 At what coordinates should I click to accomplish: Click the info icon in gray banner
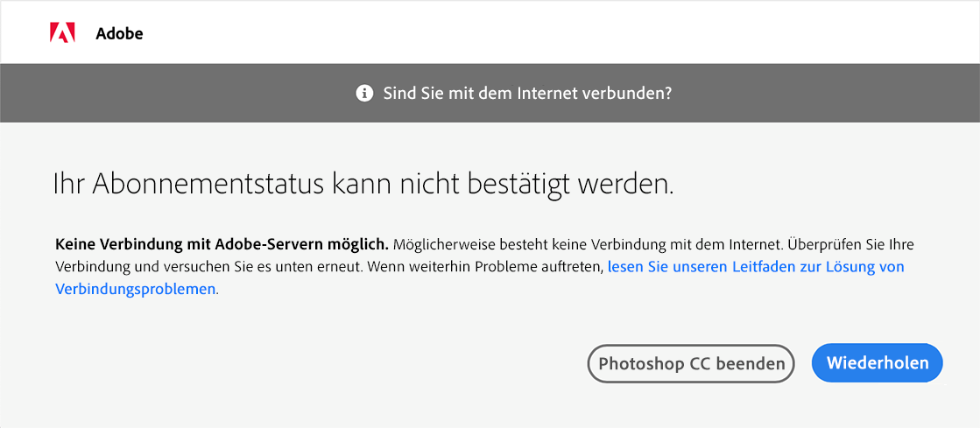364,94
